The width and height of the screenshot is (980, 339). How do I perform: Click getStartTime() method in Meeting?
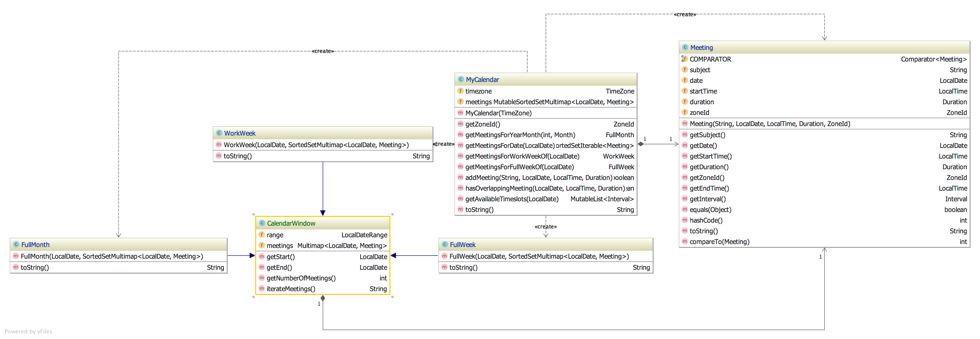824,156
